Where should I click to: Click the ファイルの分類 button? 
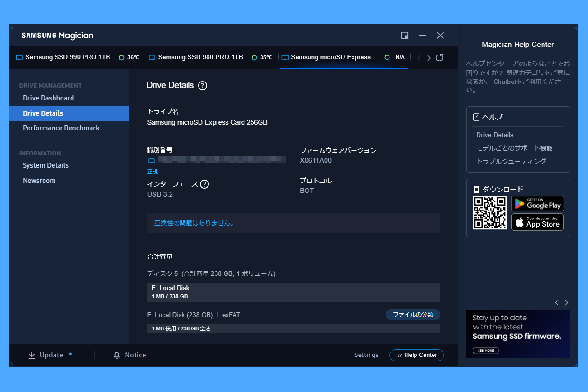pyautogui.click(x=413, y=315)
